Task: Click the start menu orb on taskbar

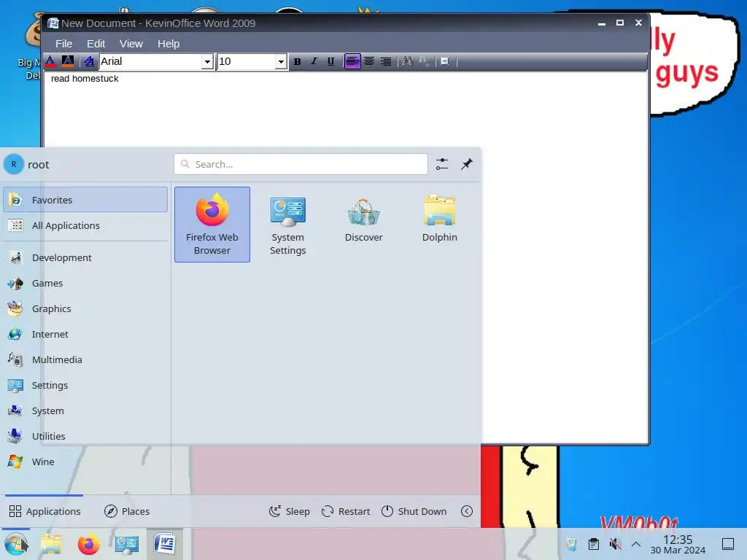Action: [x=16, y=544]
